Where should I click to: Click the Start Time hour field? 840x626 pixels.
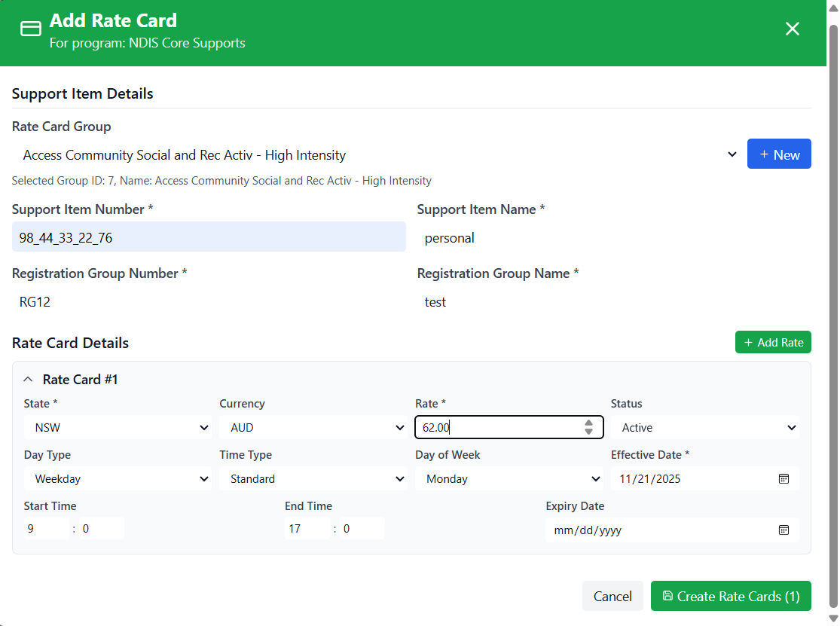45,529
